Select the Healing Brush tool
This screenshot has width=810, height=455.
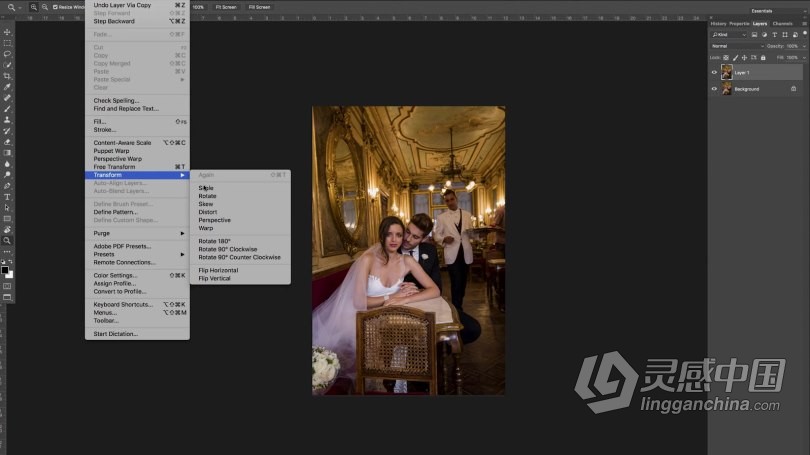(7, 98)
